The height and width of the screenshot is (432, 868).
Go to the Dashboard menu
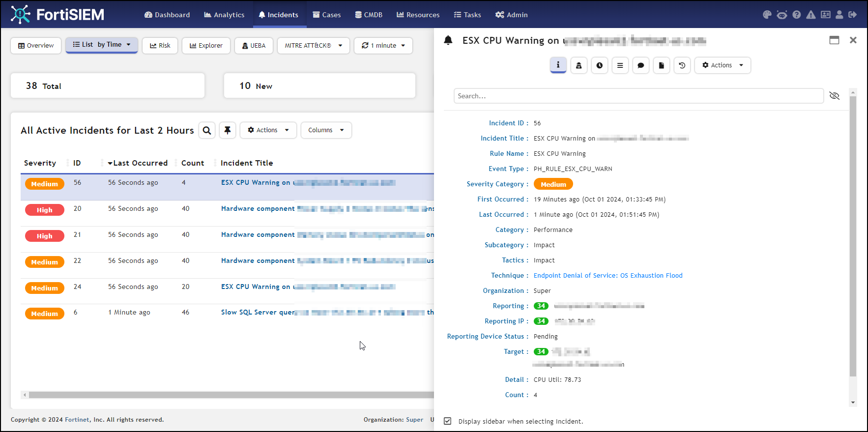167,15
